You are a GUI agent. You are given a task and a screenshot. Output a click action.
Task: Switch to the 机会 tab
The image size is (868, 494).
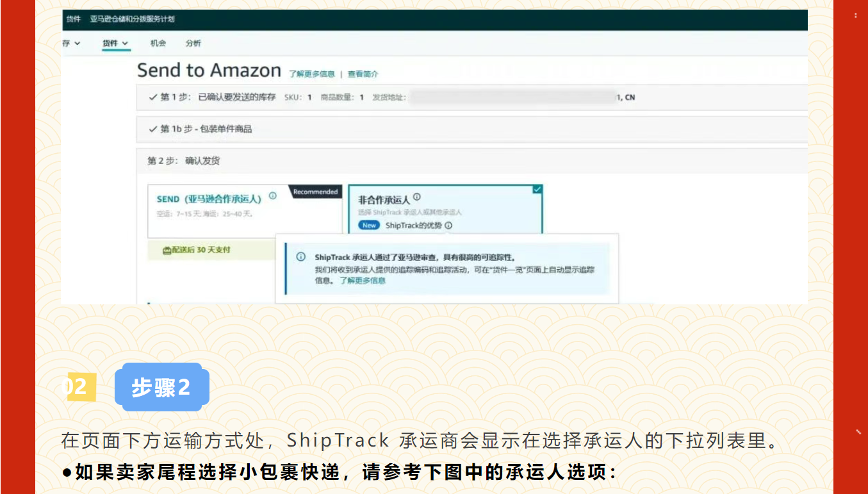158,43
